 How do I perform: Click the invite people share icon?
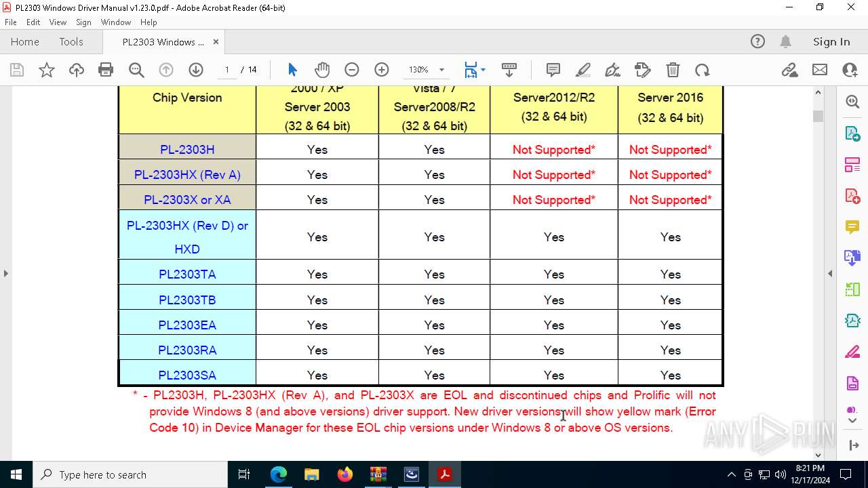[850, 70]
